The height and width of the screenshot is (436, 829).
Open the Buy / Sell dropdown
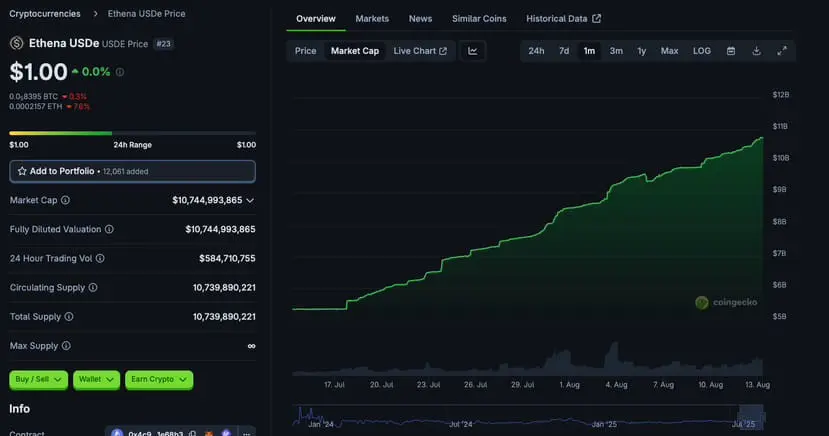[38, 379]
